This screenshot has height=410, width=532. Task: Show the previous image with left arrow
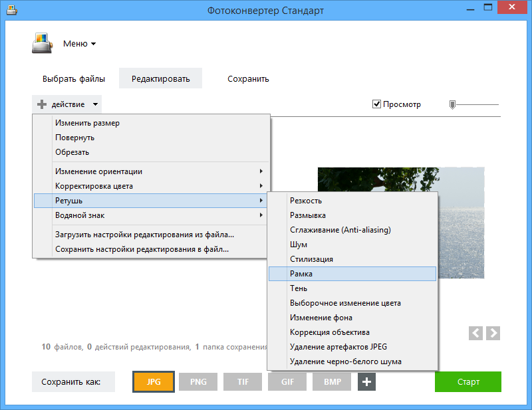point(475,333)
